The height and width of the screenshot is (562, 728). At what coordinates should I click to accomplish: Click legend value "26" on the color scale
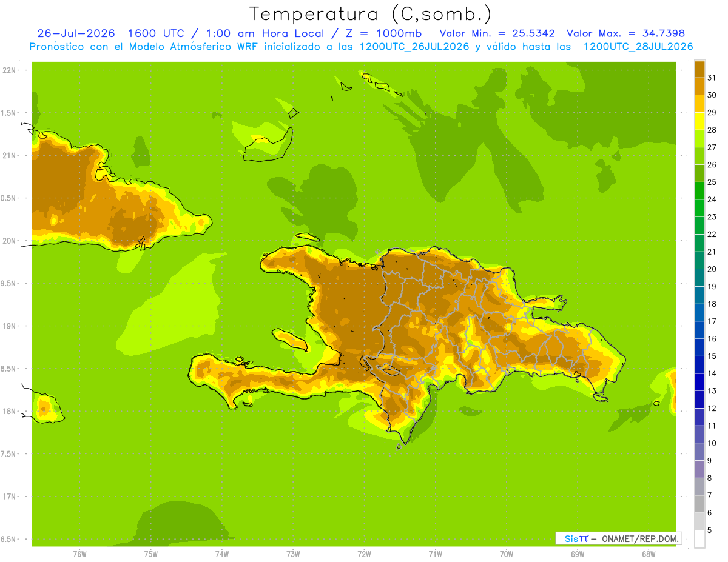pyautogui.click(x=712, y=164)
